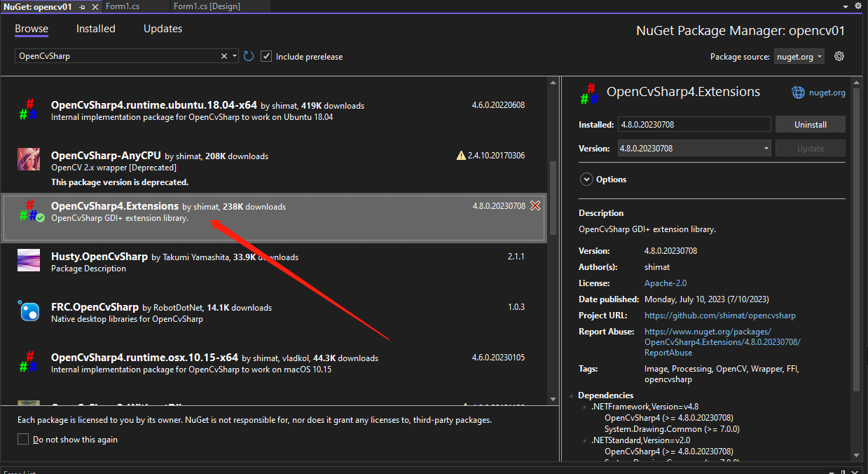Switch to the Installed tab
Viewport: 868px width, 474px height.
(96, 29)
